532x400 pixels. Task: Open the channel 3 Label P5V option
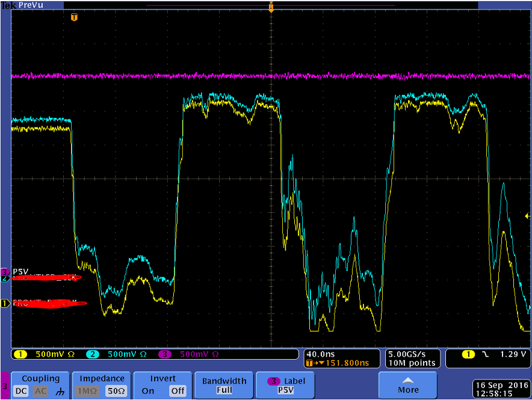pyautogui.click(x=285, y=386)
